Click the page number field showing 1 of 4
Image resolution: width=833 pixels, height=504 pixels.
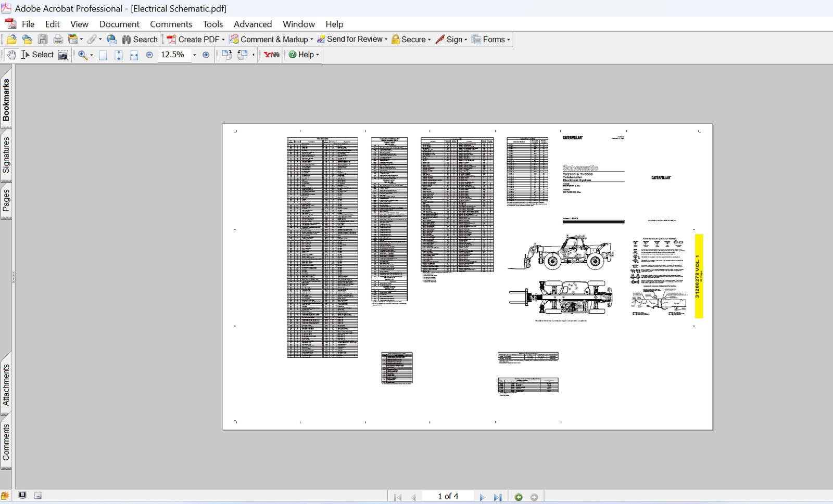448,496
